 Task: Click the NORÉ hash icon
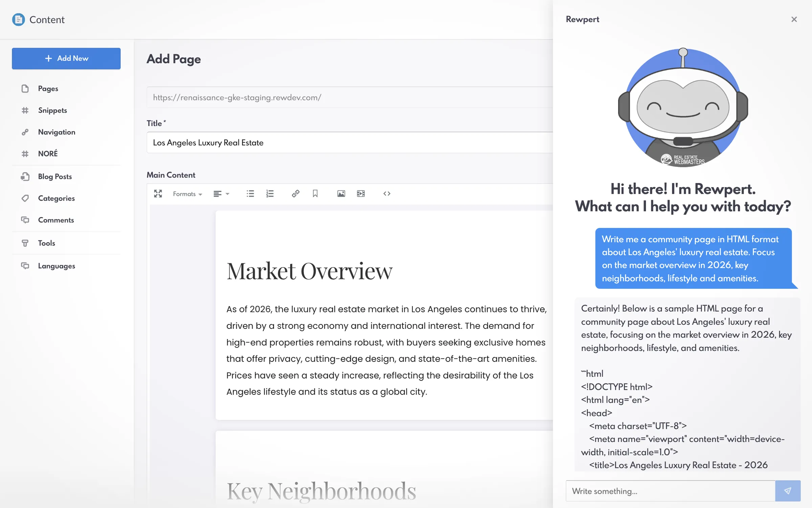(x=25, y=154)
